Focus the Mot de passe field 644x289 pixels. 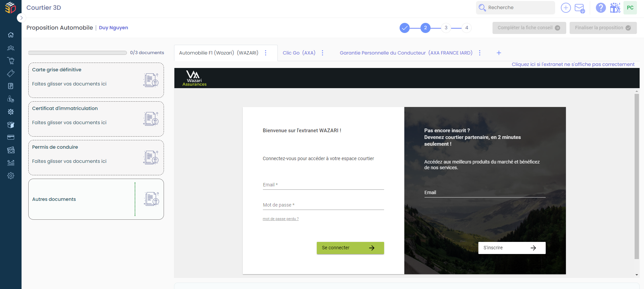click(x=323, y=205)
